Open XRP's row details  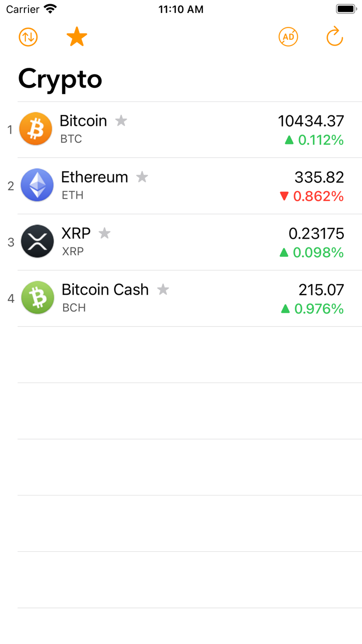[x=181, y=241]
